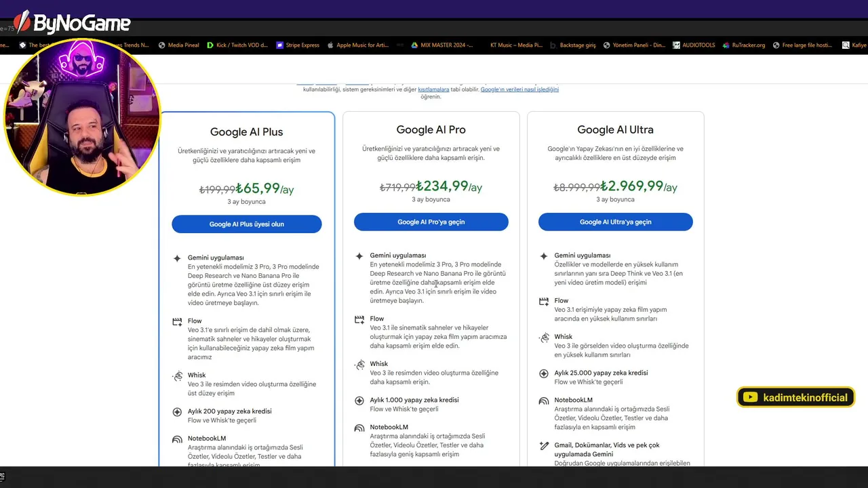
Task: Click Flow icon in AI Ultra card
Action: (544, 301)
